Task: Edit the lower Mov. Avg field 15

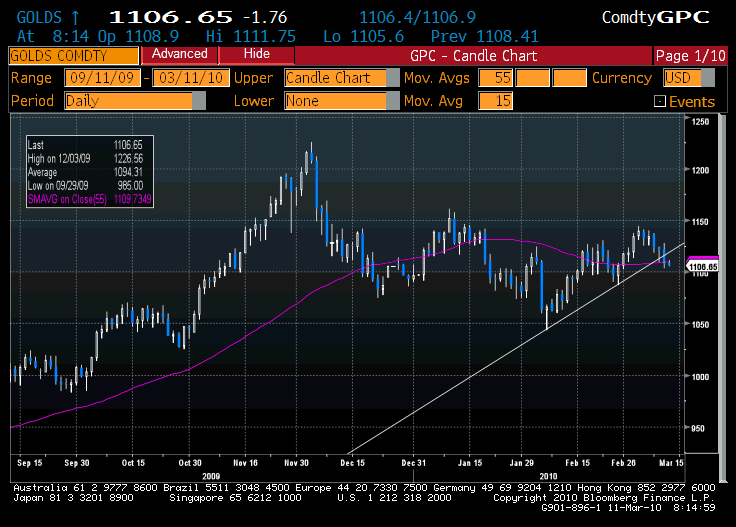Action: [x=496, y=101]
